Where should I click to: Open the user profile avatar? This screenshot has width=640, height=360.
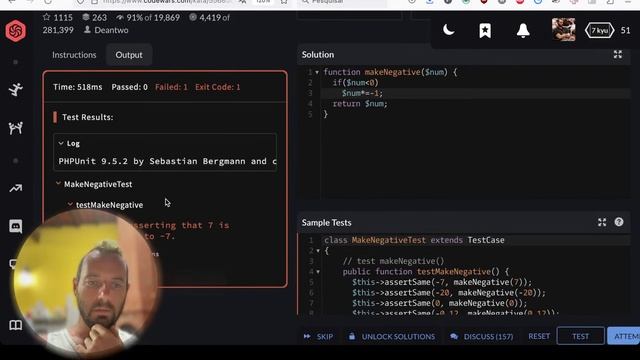tap(564, 29)
